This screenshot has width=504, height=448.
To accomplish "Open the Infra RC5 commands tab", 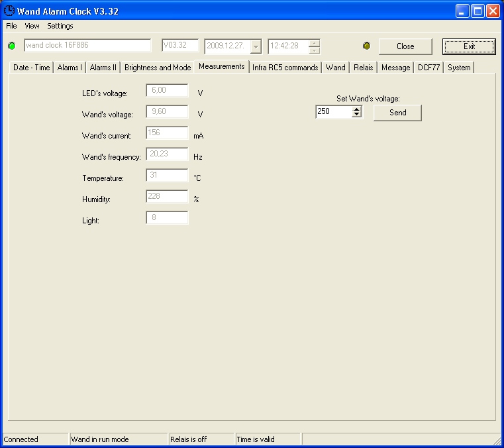I will click(285, 68).
